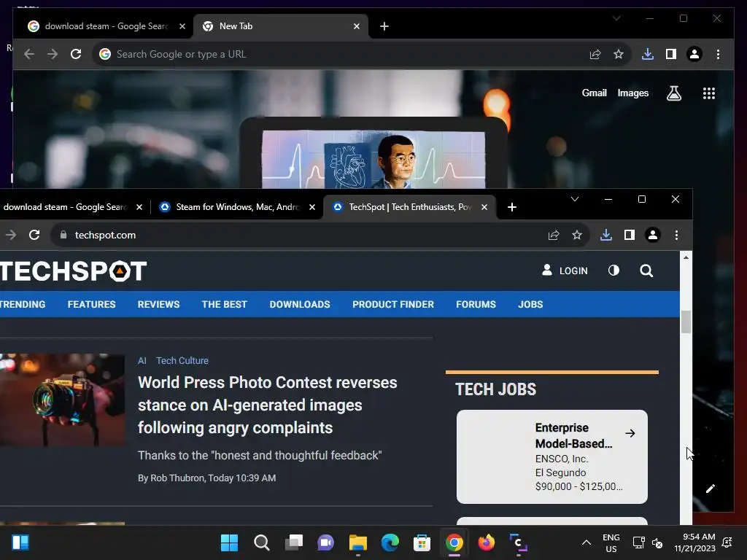This screenshot has height=560, width=747.
Task: Open Search Labs flask icon on New Tab
Action: pos(673,93)
